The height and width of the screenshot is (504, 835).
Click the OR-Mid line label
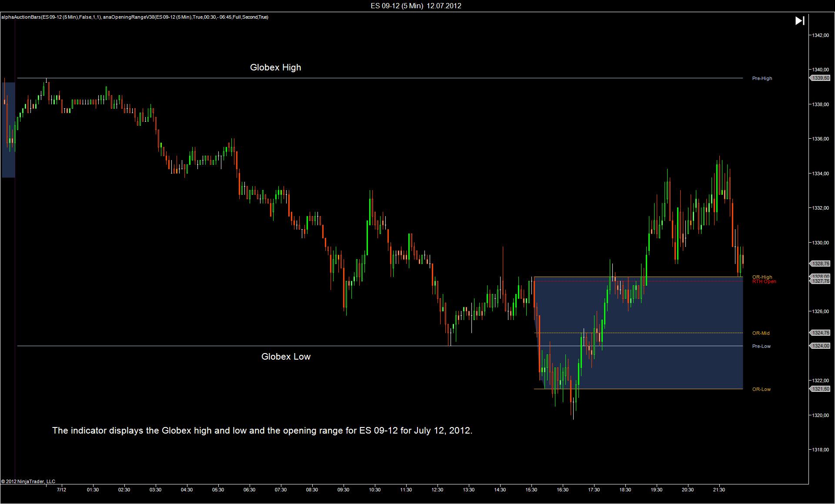click(x=761, y=333)
